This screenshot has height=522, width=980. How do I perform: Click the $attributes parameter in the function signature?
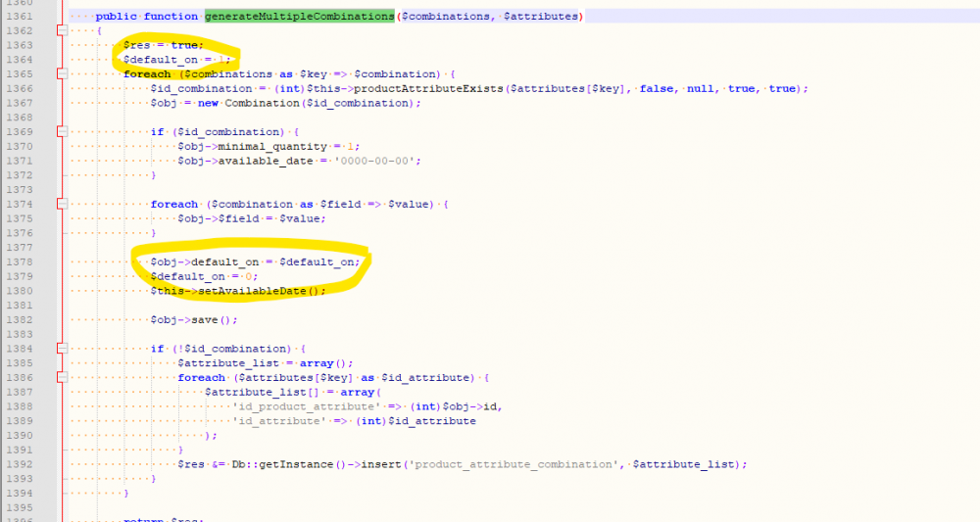pos(541,17)
